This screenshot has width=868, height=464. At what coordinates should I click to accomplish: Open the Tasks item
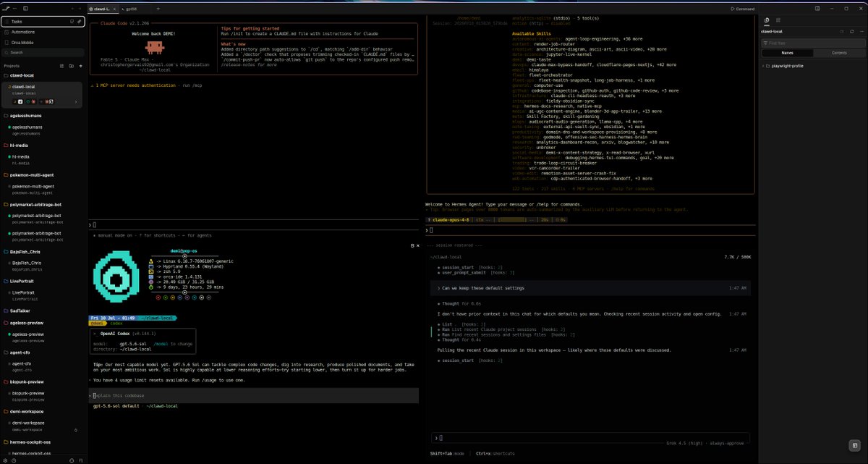click(x=43, y=22)
